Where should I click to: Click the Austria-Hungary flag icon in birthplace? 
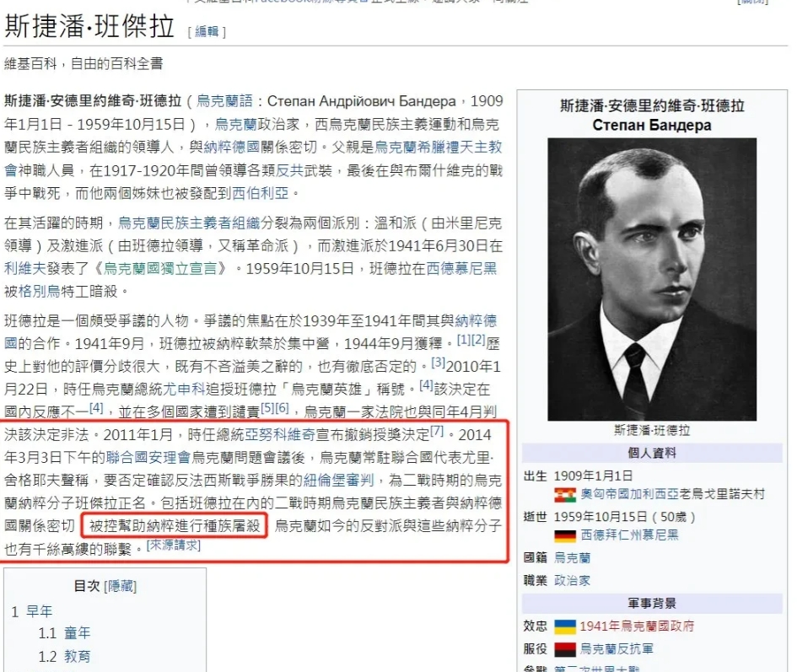click(565, 495)
